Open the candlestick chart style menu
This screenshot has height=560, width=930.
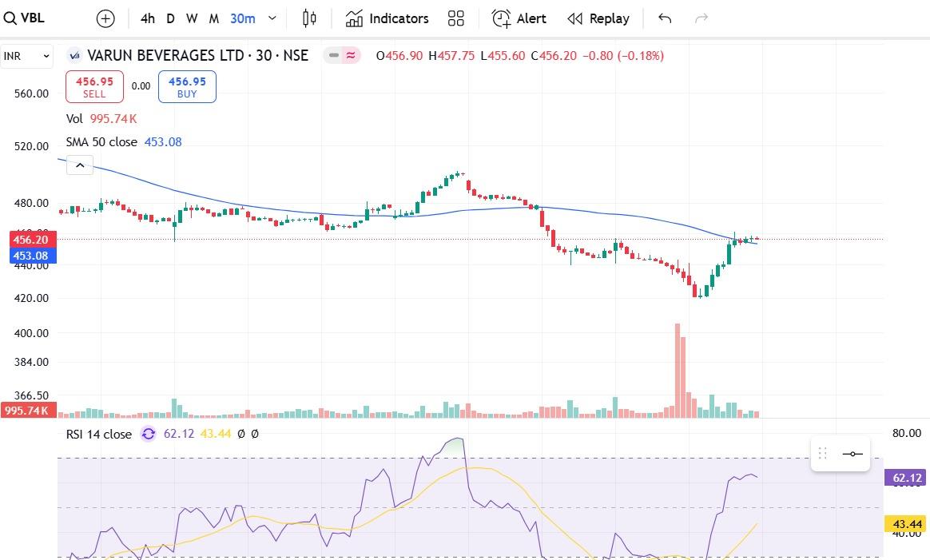coord(309,18)
